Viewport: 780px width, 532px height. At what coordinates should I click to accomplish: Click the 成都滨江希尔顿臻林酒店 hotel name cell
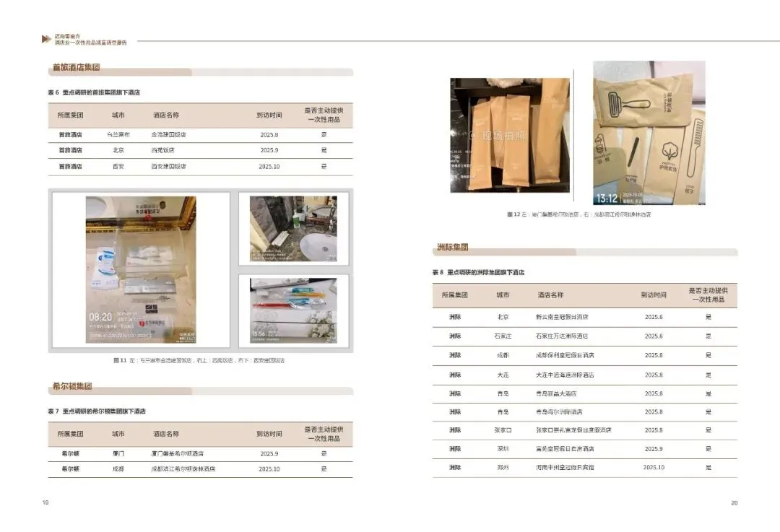183,469
